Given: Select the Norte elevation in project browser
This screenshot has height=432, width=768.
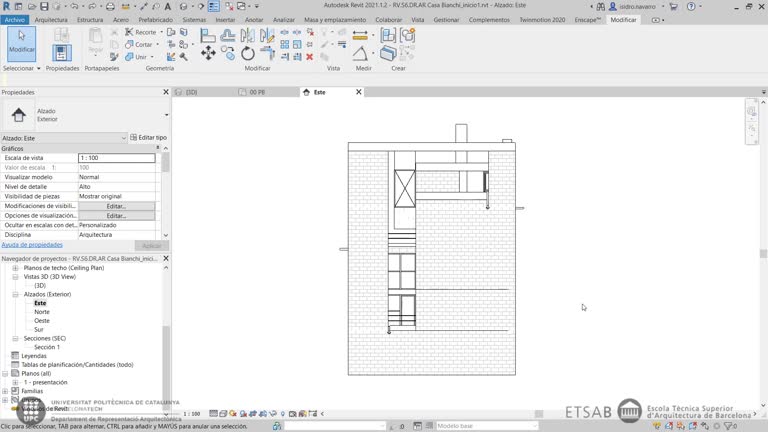Looking at the screenshot, I should 42,312.
